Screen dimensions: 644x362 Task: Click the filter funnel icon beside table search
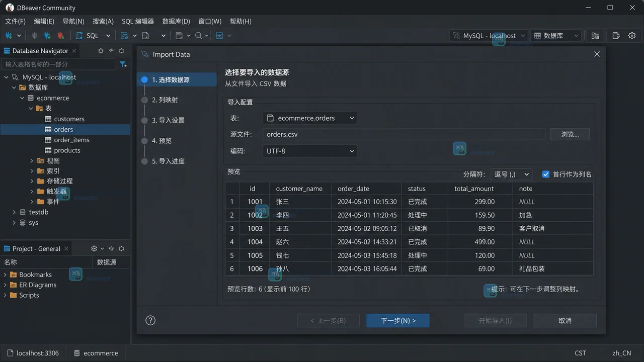(123, 64)
